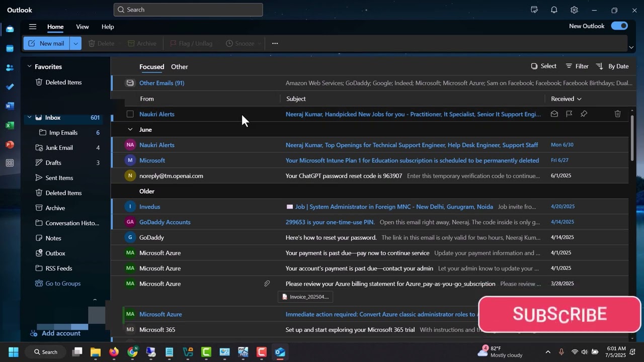644x362 pixels.
Task: Expand the ribbon with bottom-right chevron
Action: point(631,47)
